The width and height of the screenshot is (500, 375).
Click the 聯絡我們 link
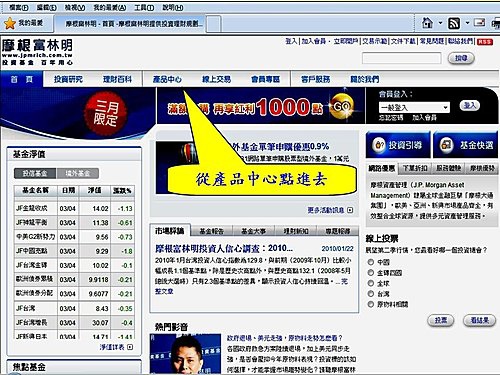click(x=460, y=41)
